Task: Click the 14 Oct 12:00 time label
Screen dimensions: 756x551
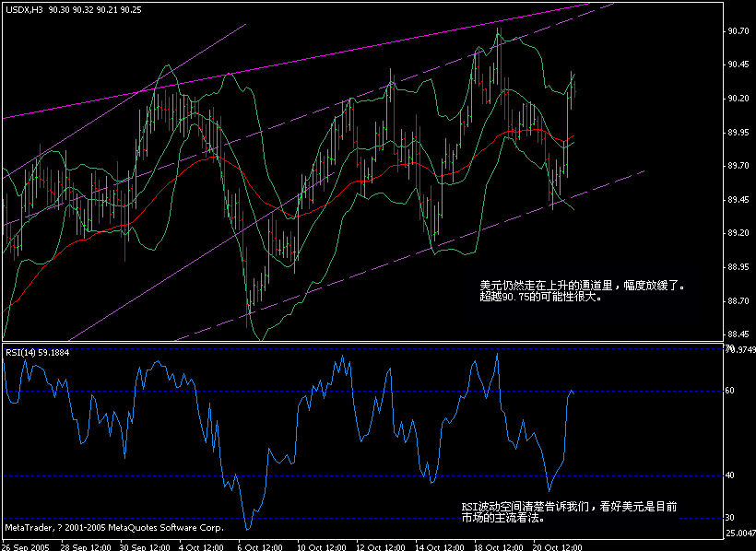Action: point(440,547)
